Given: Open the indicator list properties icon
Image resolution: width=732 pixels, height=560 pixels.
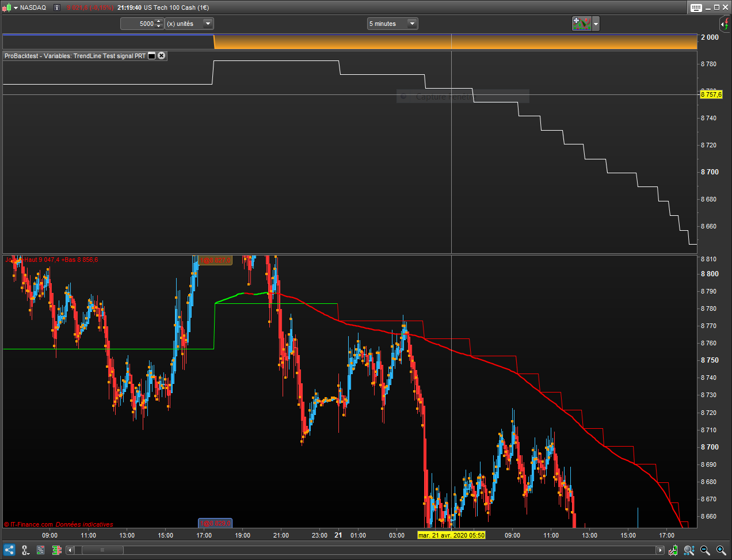Looking at the screenshot, I should tap(41, 550).
